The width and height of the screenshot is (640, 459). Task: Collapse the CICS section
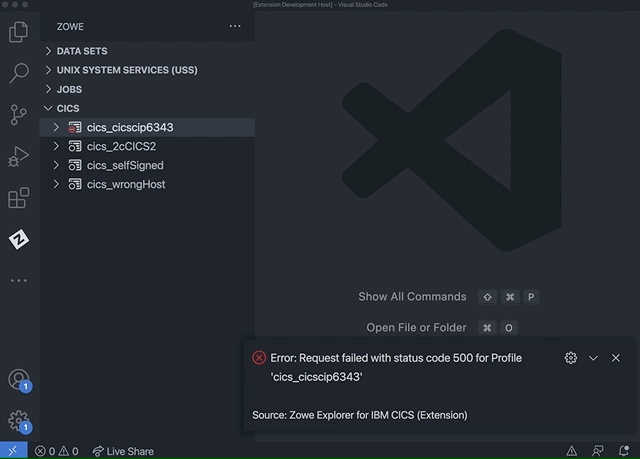pyautogui.click(x=68, y=108)
